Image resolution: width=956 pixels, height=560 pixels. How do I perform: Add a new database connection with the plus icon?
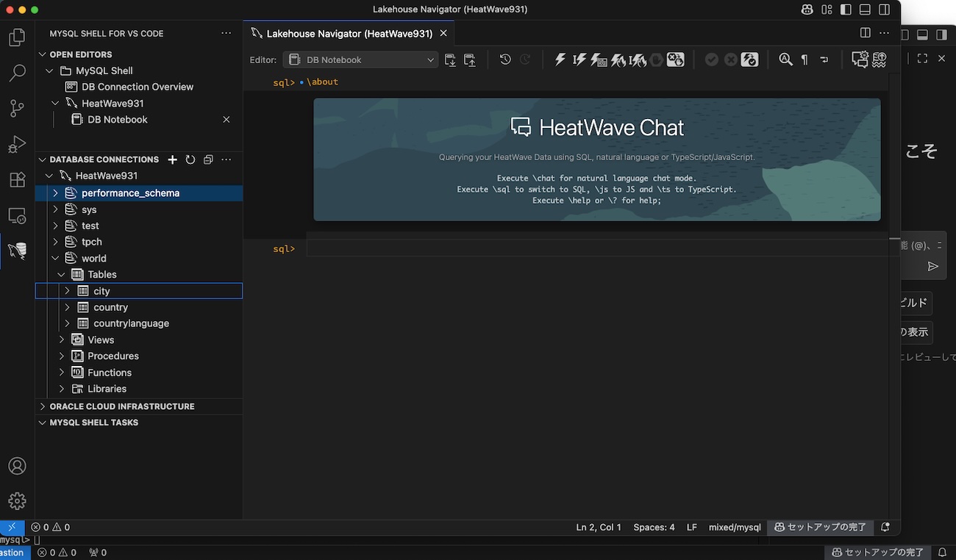pyautogui.click(x=172, y=159)
